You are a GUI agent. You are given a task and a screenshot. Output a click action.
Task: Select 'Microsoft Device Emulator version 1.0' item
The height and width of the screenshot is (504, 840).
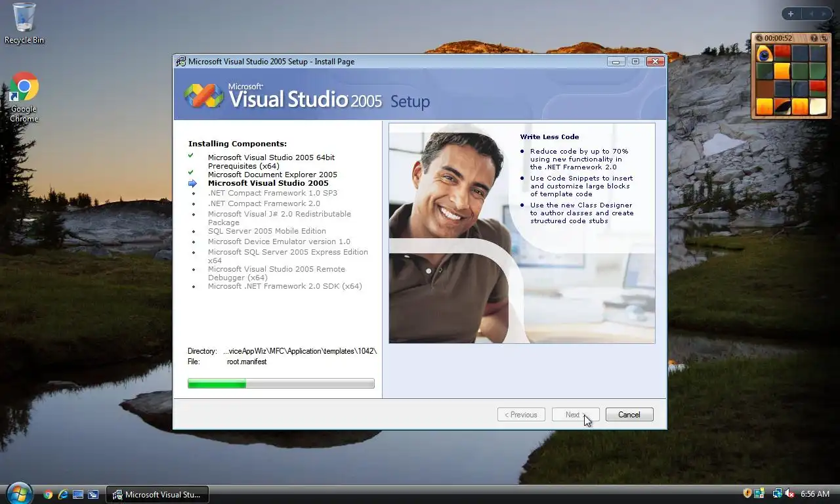pos(279,241)
